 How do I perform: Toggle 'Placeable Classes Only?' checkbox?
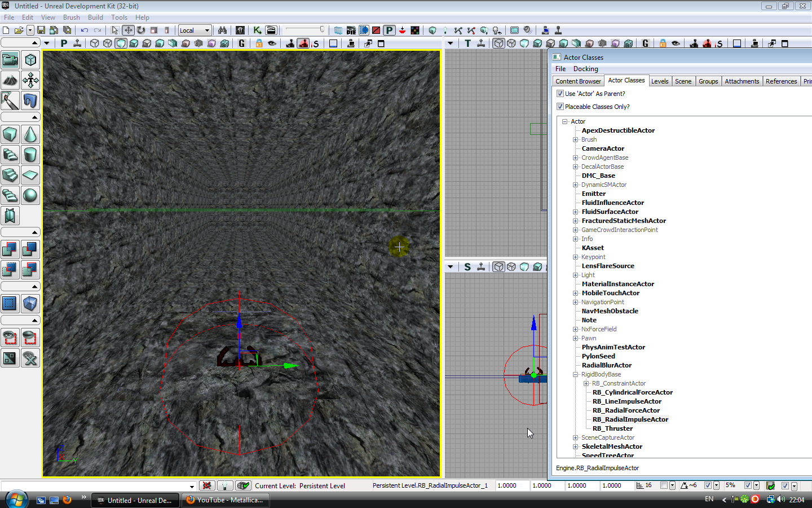[x=560, y=107]
